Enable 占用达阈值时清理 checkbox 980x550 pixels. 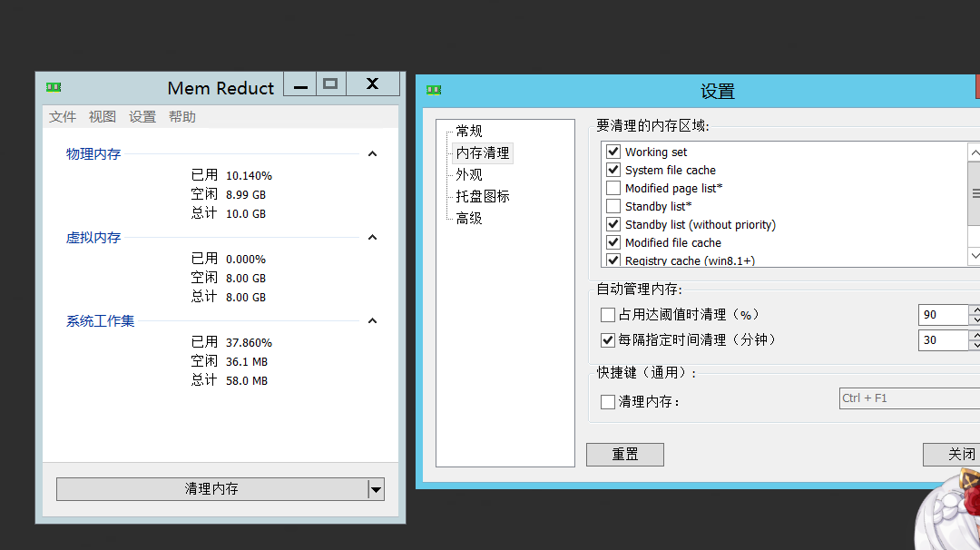(607, 314)
